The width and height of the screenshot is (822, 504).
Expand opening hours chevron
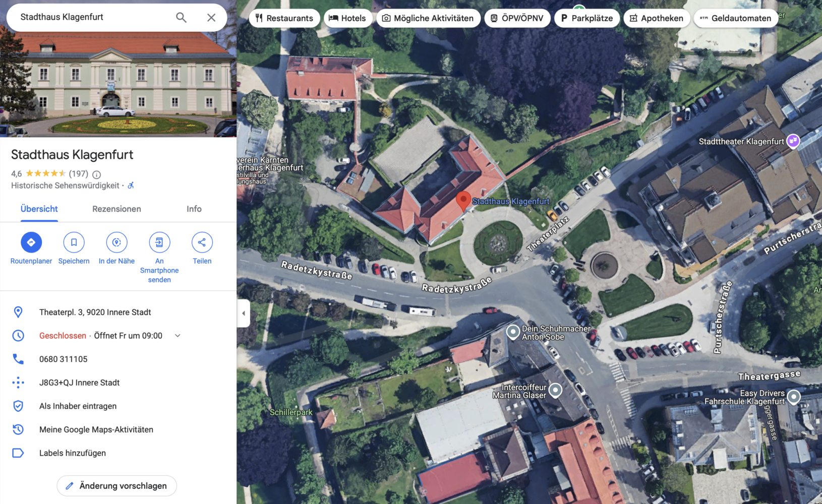178,336
